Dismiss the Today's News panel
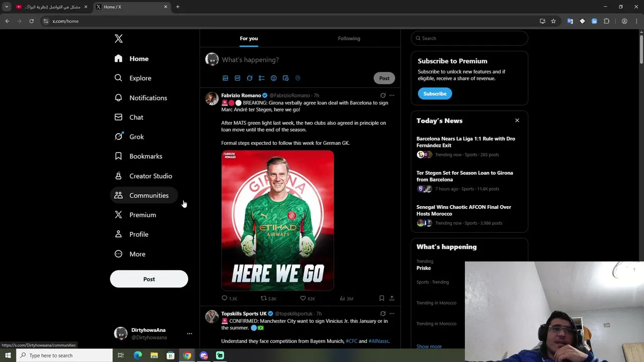644x362 pixels. (x=517, y=121)
